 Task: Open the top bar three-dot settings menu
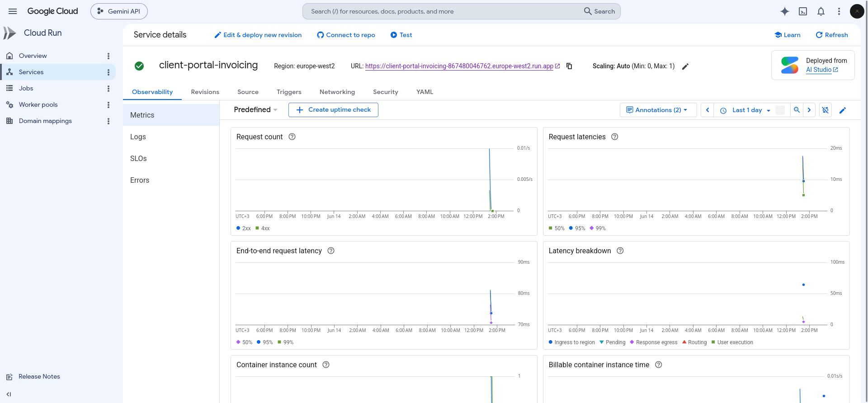839,11
